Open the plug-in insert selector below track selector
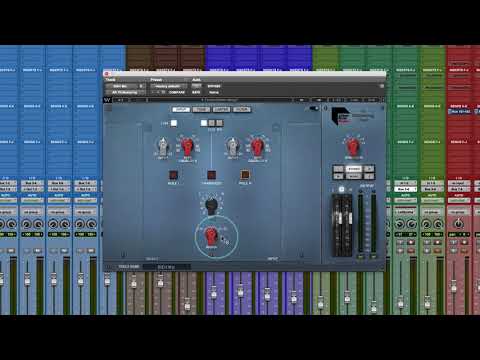Screen dimensions: 480x360 (125, 92)
